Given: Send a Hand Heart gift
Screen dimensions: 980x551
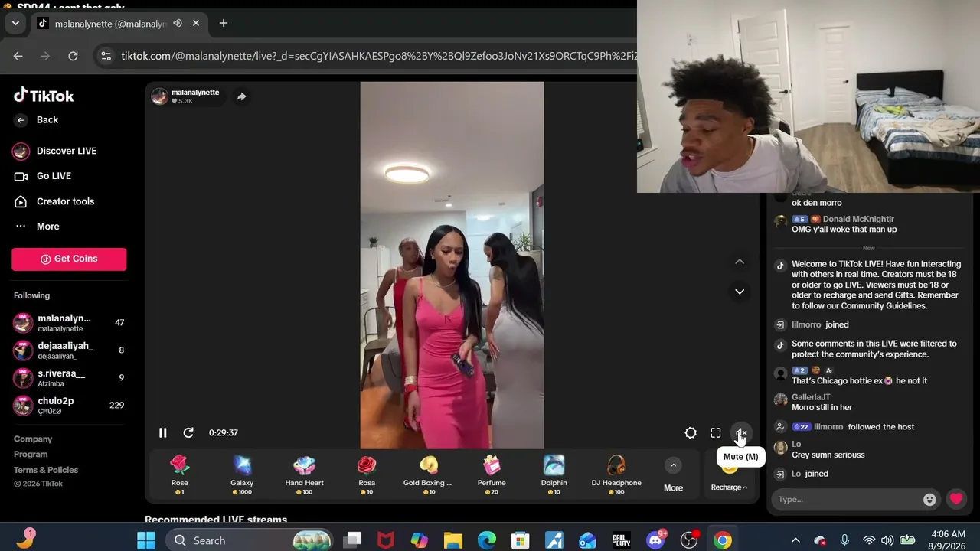Looking at the screenshot, I should pyautogui.click(x=305, y=474).
